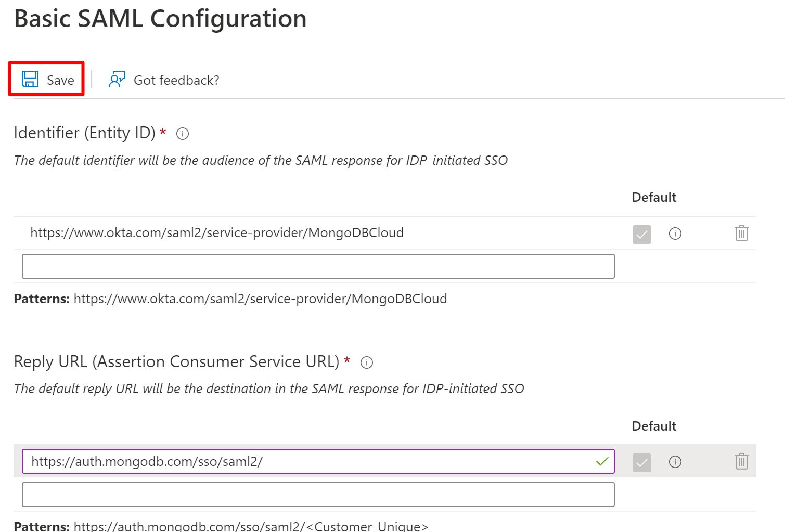Screen dimensions: 785x532
Task: Click info icon in the okta.com identifier row
Action: [x=675, y=233]
